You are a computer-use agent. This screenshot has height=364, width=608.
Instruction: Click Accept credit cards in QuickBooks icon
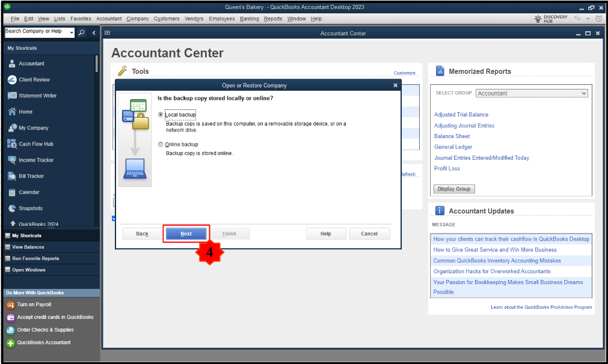coord(10,318)
